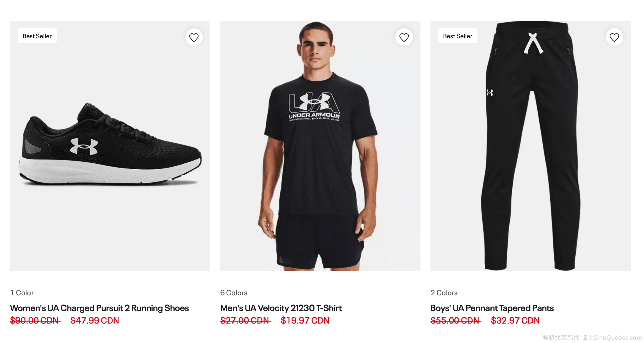This screenshot has height=343, width=644.
Task: Open Women's UA Charged Pursuit 2 Running Shoes link
Action: pyautogui.click(x=99, y=308)
